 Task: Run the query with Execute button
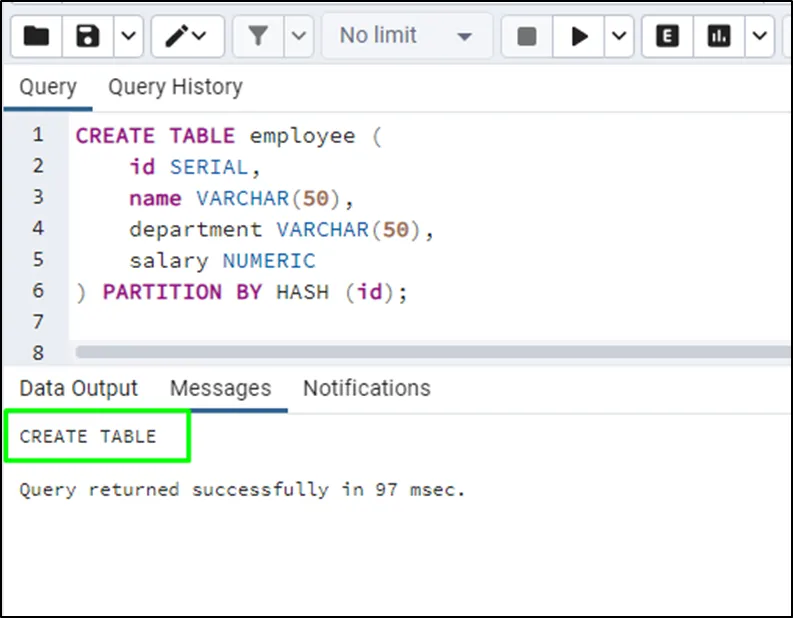pyautogui.click(x=579, y=37)
